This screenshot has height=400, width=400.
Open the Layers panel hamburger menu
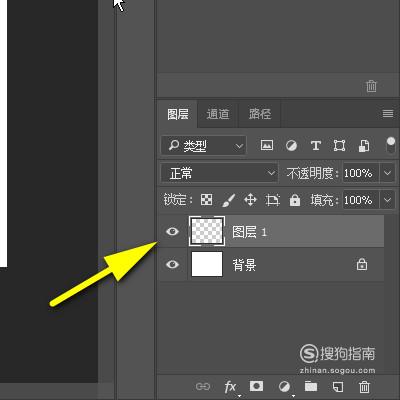coord(388,114)
